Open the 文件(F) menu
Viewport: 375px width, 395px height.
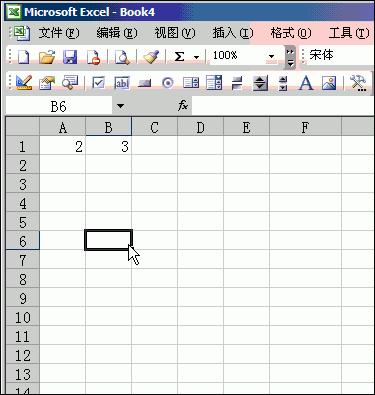pos(59,33)
